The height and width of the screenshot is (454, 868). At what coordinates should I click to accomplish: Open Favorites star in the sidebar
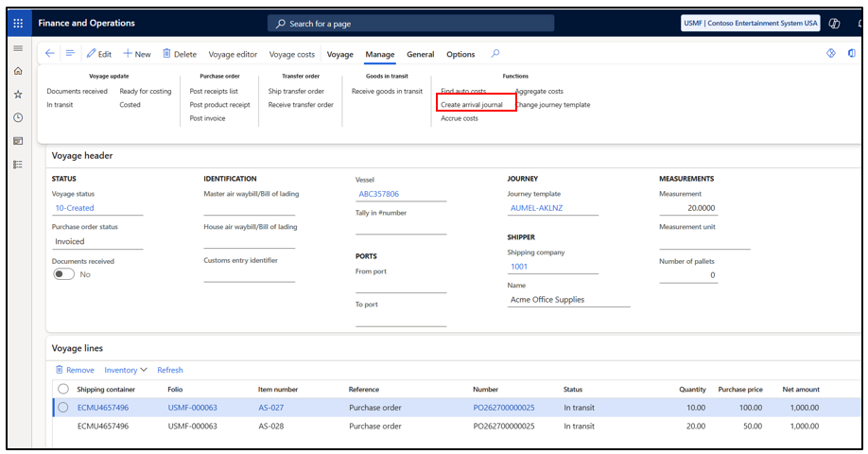18,95
